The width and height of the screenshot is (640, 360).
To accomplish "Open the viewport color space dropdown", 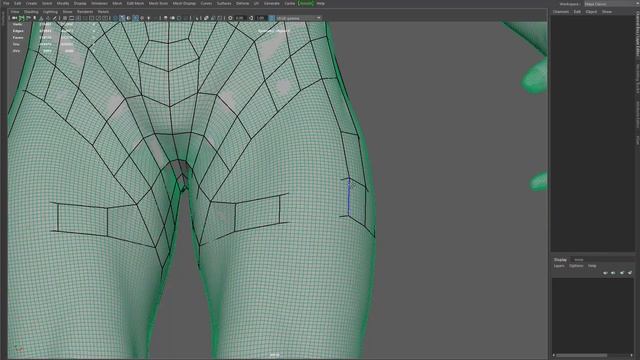I will click(x=299, y=18).
